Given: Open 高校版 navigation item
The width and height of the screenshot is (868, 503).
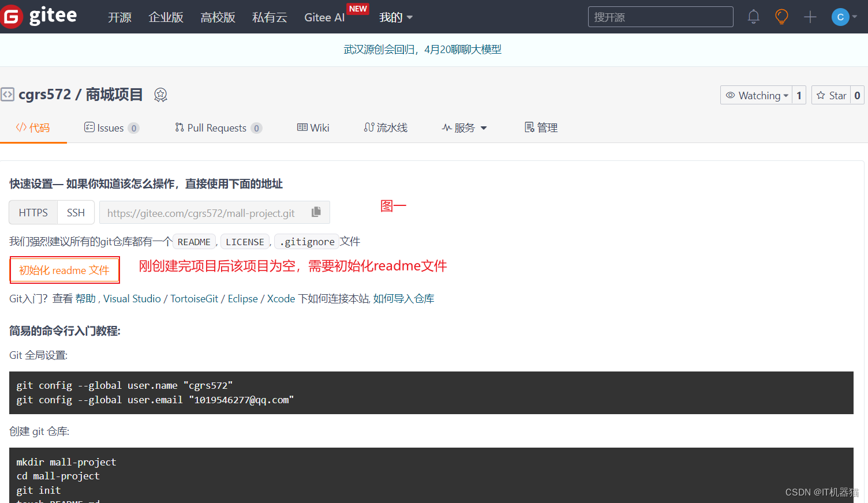Looking at the screenshot, I should tap(218, 17).
